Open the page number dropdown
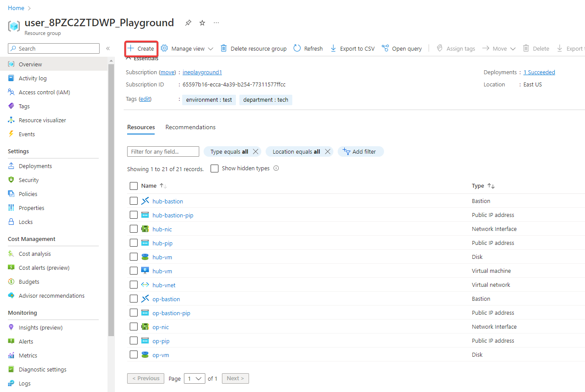 (194, 378)
